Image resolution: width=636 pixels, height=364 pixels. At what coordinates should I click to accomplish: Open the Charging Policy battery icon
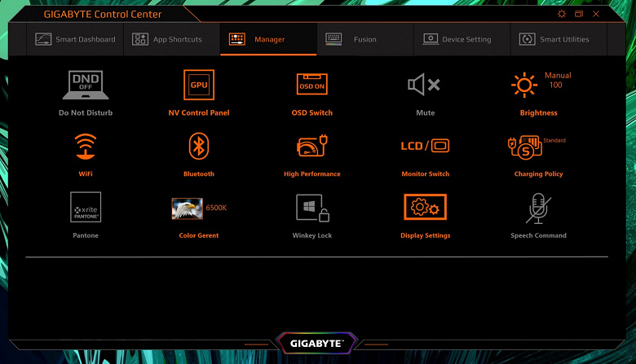[525, 147]
